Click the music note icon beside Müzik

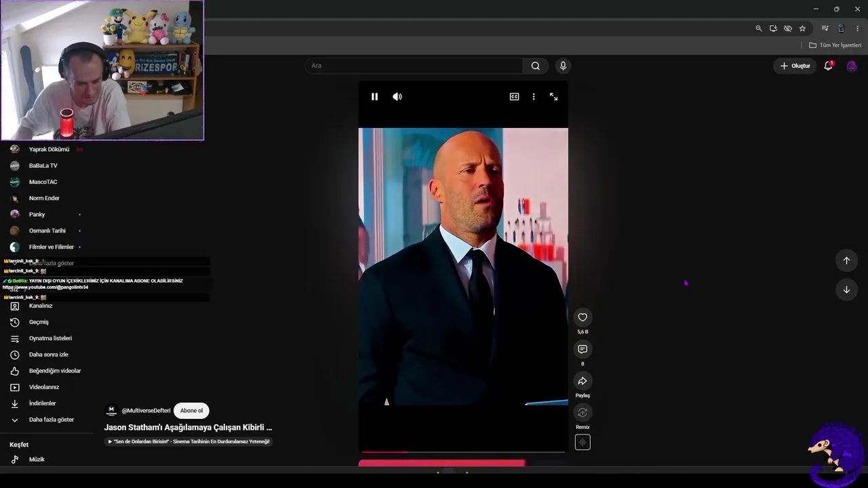(15, 460)
